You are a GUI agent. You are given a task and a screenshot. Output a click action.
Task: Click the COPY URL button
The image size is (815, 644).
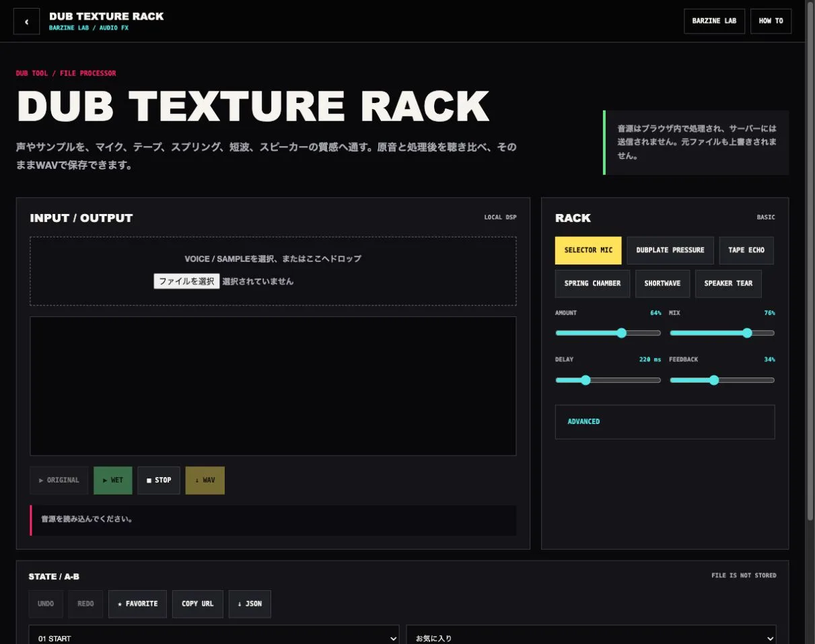click(197, 604)
